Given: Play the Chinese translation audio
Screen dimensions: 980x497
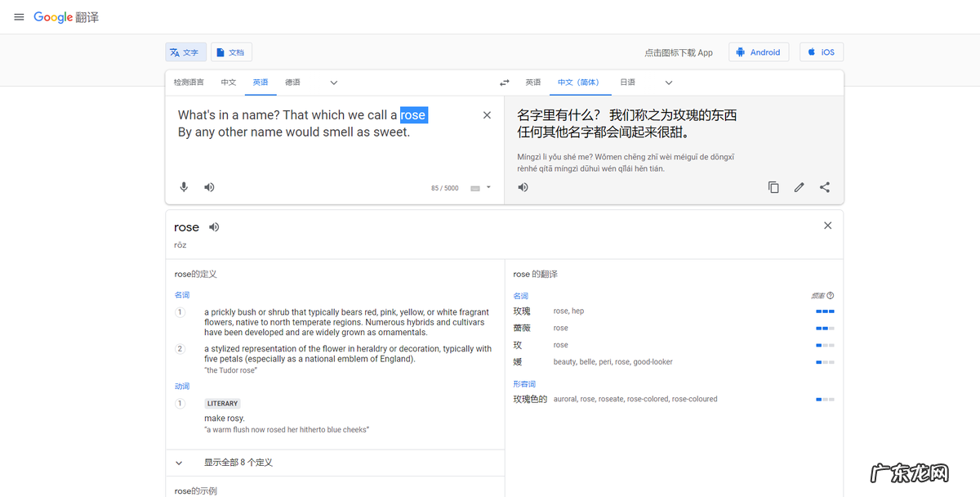Looking at the screenshot, I should click(x=523, y=186).
